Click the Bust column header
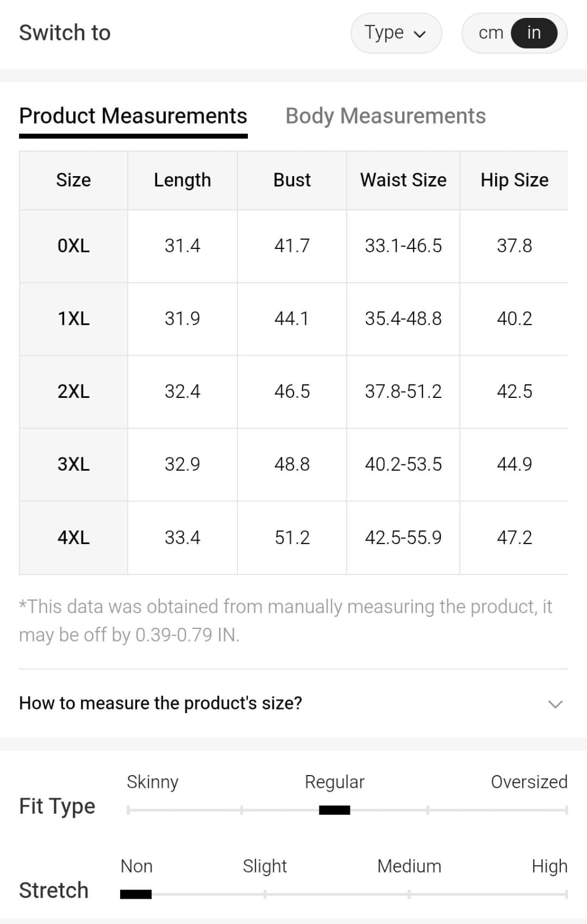587x924 pixels. tap(292, 180)
